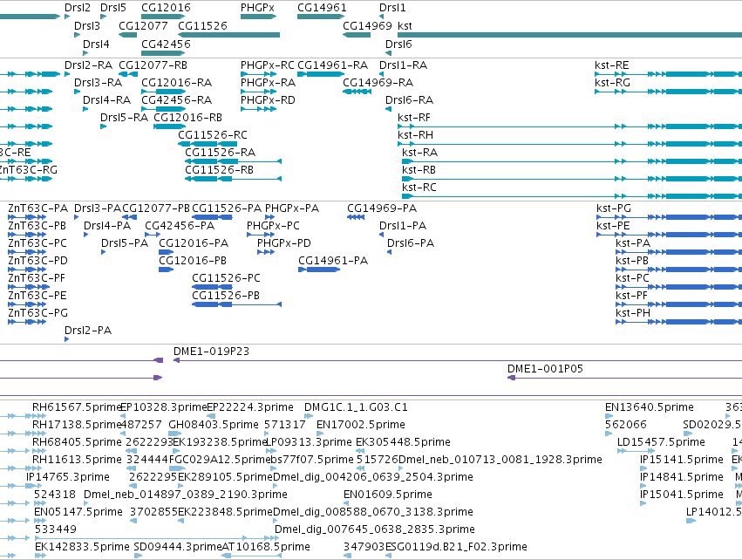Click the Drsl3-RA transcript label
The height and width of the screenshot is (560, 742).
pyautogui.click(x=98, y=82)
